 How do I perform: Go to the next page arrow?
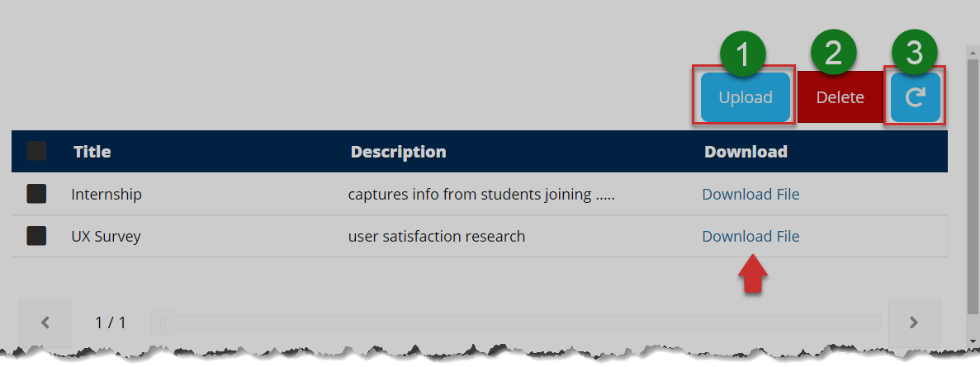(914, 322)
